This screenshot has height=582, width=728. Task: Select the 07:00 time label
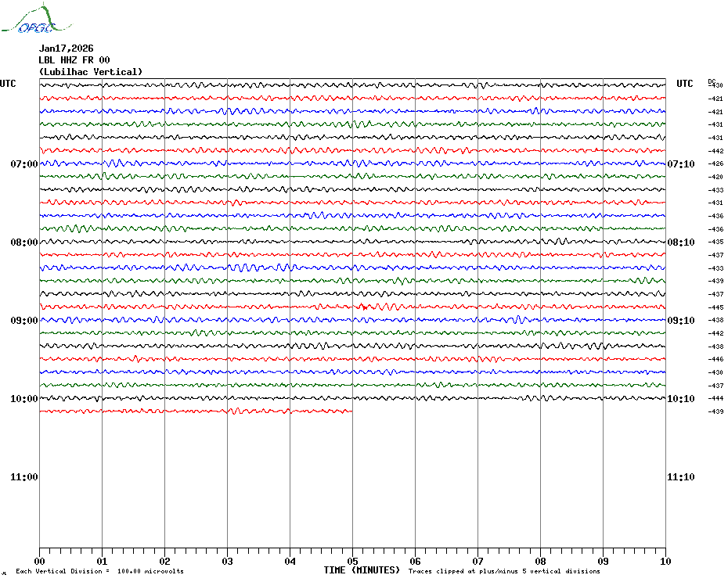click(24, 163)
